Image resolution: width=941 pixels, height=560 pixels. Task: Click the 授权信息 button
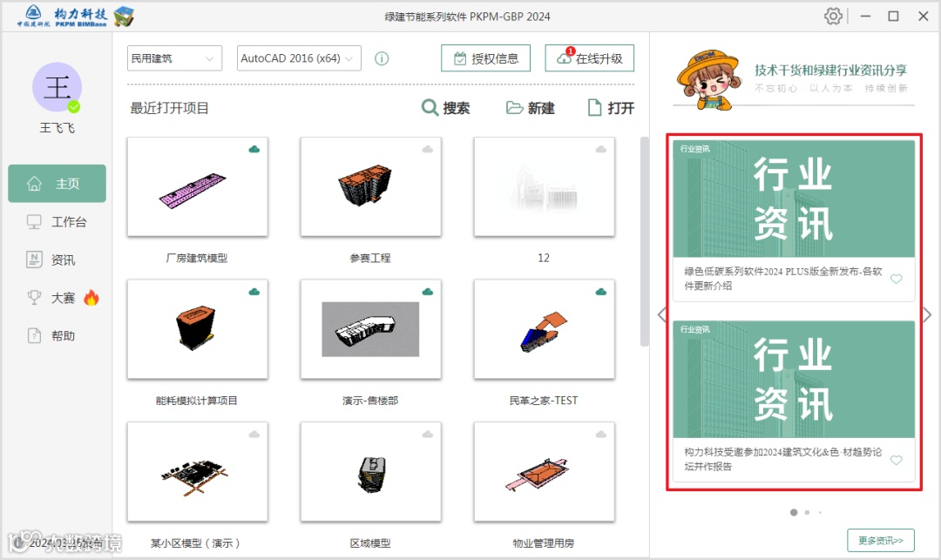point(485,58)
